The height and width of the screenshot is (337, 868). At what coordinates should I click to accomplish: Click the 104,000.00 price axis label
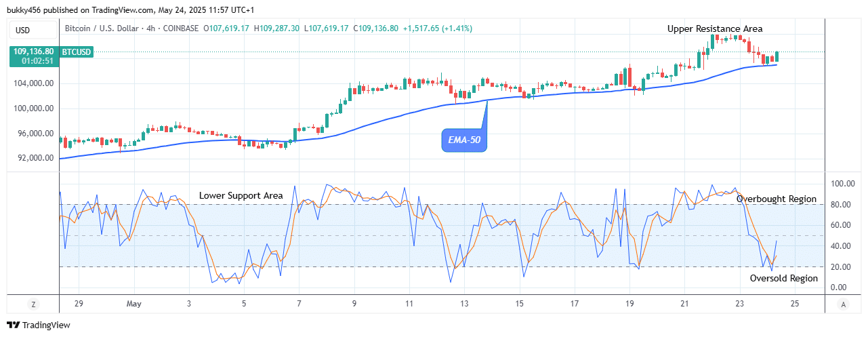point(33,83)
